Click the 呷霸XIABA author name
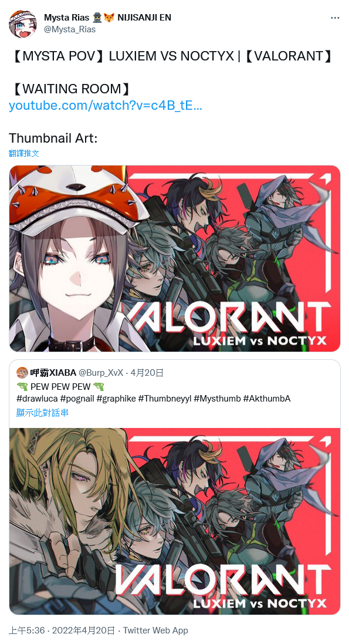Screen dimensions: 349x644 pos(53,373)
